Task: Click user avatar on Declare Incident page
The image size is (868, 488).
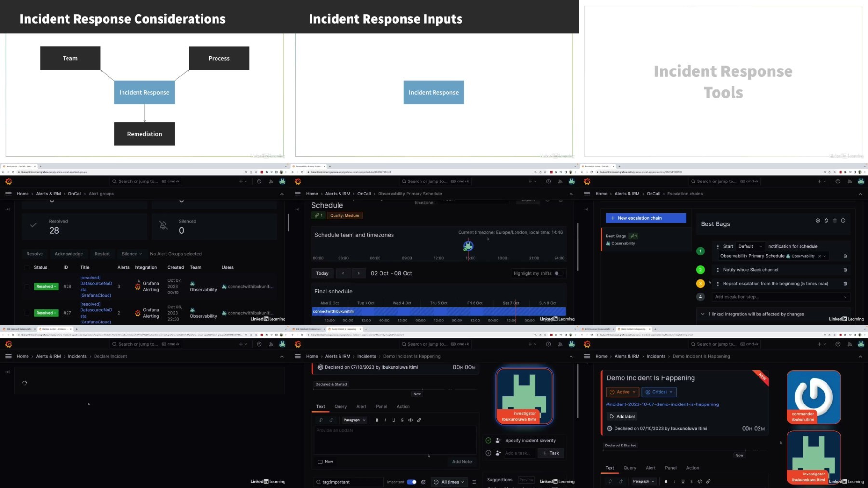Action: (x=282, y=344)
